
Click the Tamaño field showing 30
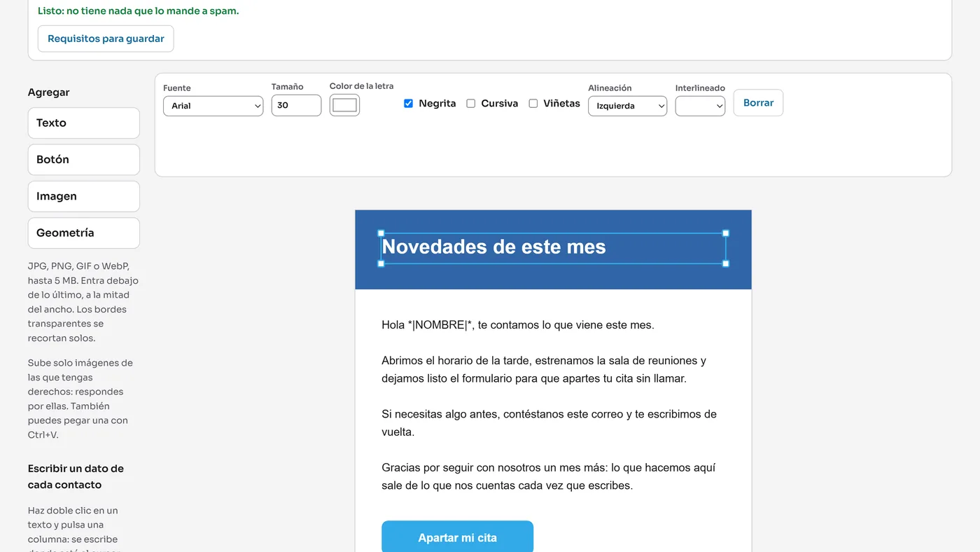coord(296,105)
